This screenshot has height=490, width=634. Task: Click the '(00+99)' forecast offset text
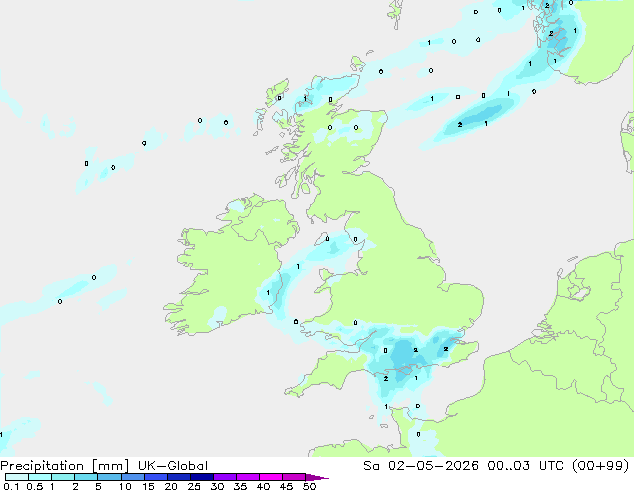click(x=600, y=466)
